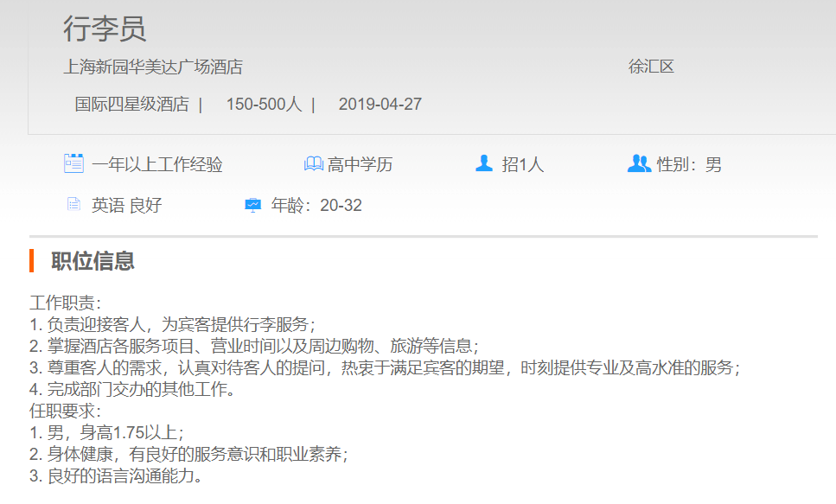Click the two-person icon beside 性别
Screen dimensions: 836x504
tap(639, 163)
